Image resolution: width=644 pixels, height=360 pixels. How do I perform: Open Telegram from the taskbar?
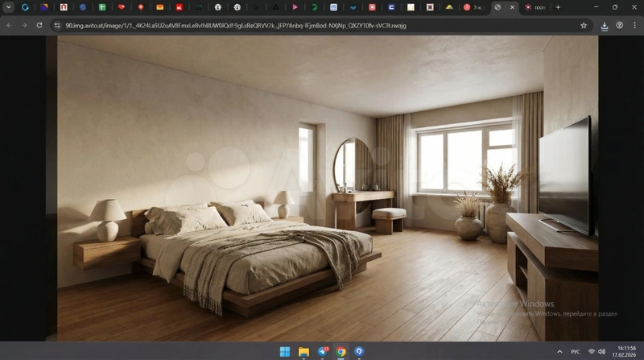323,352
